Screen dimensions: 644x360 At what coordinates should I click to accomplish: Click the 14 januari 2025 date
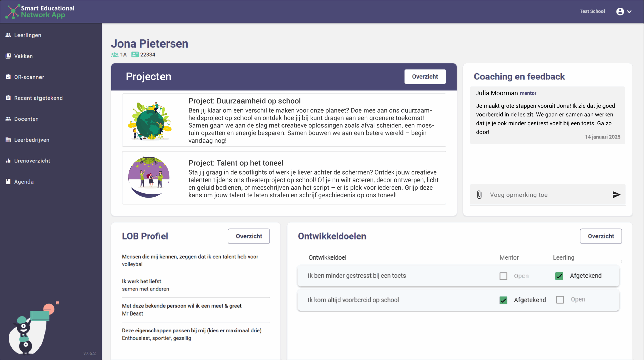tap(602, 137)
